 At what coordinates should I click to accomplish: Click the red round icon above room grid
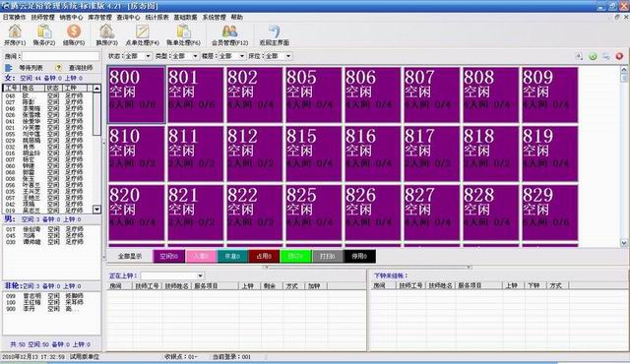point(619,56)
